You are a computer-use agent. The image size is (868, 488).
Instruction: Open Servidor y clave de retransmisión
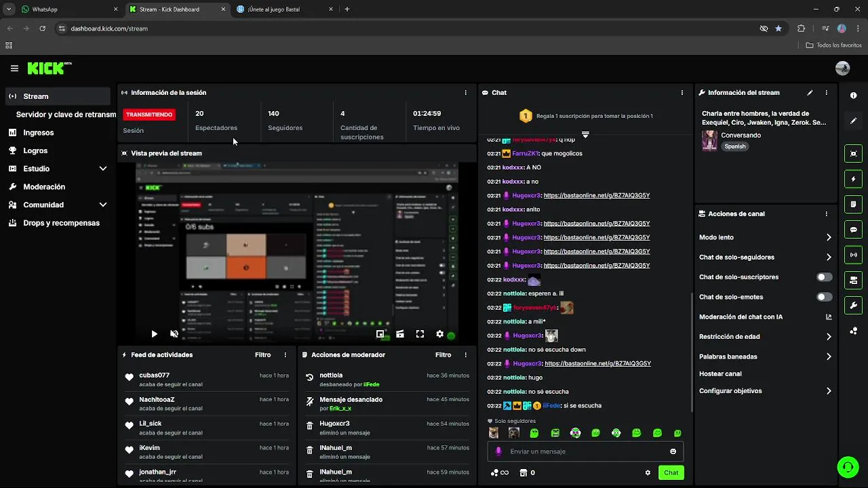click(x=66, y=115)
